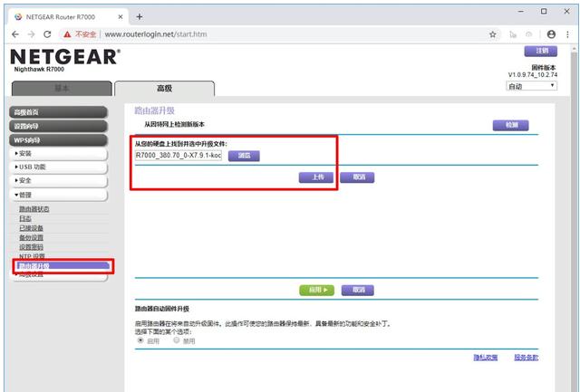The height and width of the screenshot is (392, 580).
Task: Click the green 应用 apply button
Action: coord(316,290)
